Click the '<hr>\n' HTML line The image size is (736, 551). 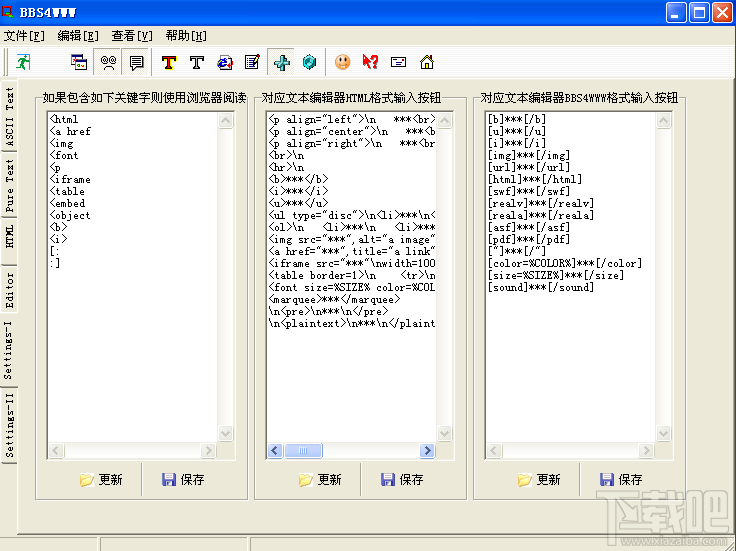pyautogui.click(x=286, y=167)
